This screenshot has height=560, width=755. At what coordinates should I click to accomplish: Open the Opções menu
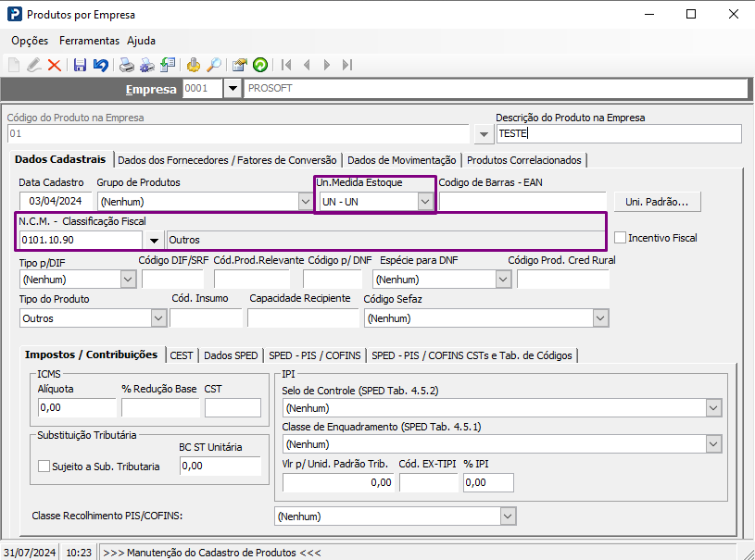[x=30, y=41]
